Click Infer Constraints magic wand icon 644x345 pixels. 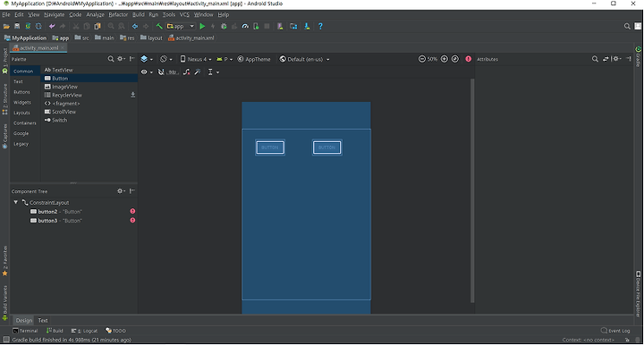pyautogui.click(x=198, y=72)
